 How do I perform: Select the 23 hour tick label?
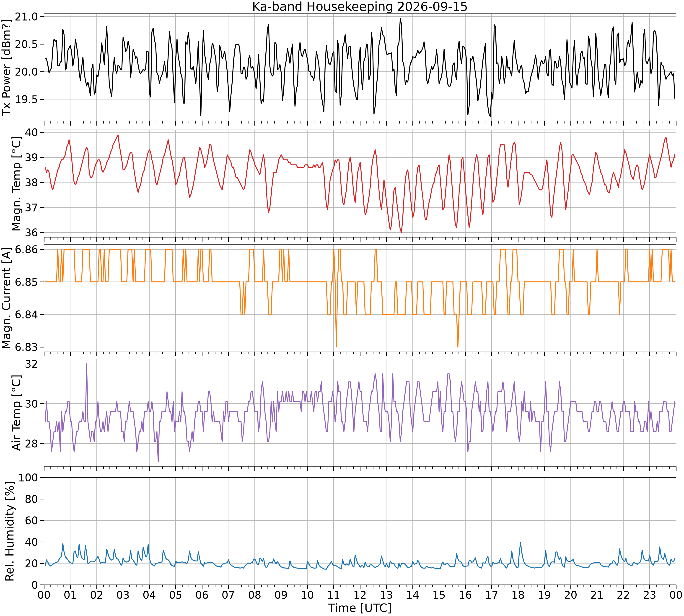click(650, 595)
